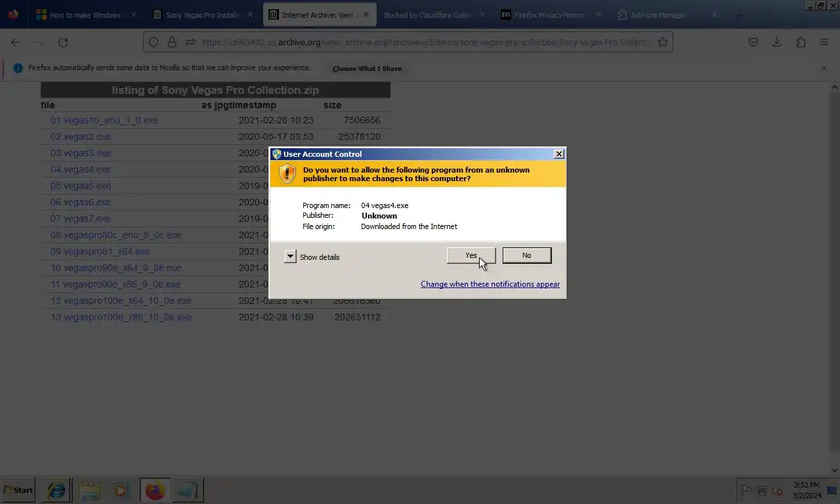This screenshot has height=504, width=840.
Task: Click the network tray icon
Action: pos(762,490)
